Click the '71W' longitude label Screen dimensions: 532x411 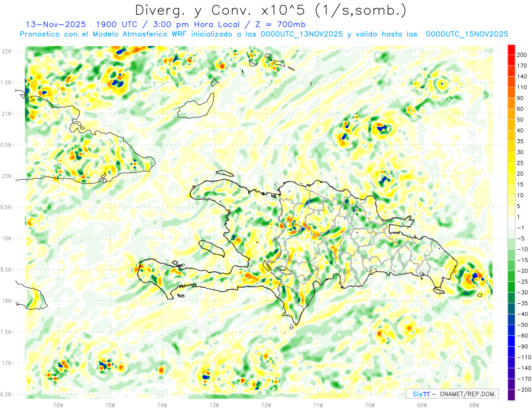[318, 405]
